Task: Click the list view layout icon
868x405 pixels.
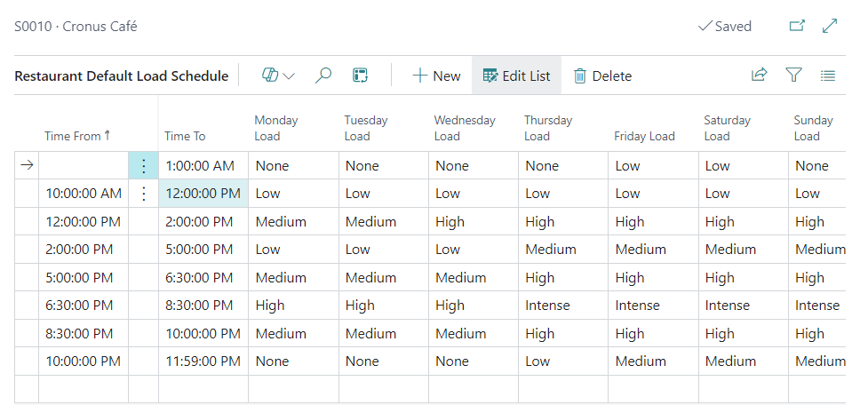Action: [x=828, y=76]
